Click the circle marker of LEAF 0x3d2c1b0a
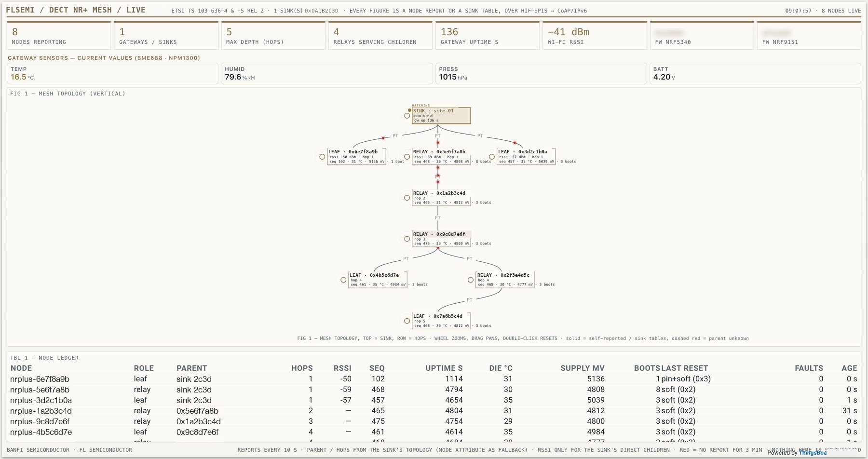The height and width of the screenshot is (459, 868). point(492,157)
